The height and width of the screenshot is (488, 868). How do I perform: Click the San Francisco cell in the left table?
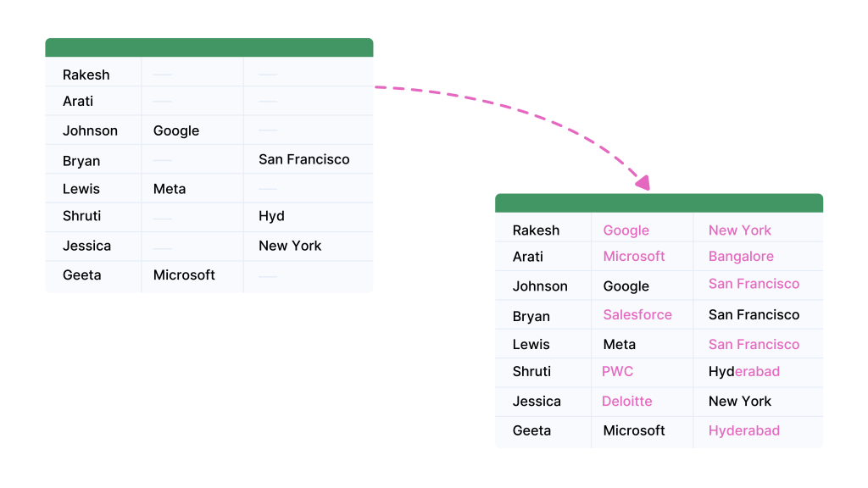[309, 159]
